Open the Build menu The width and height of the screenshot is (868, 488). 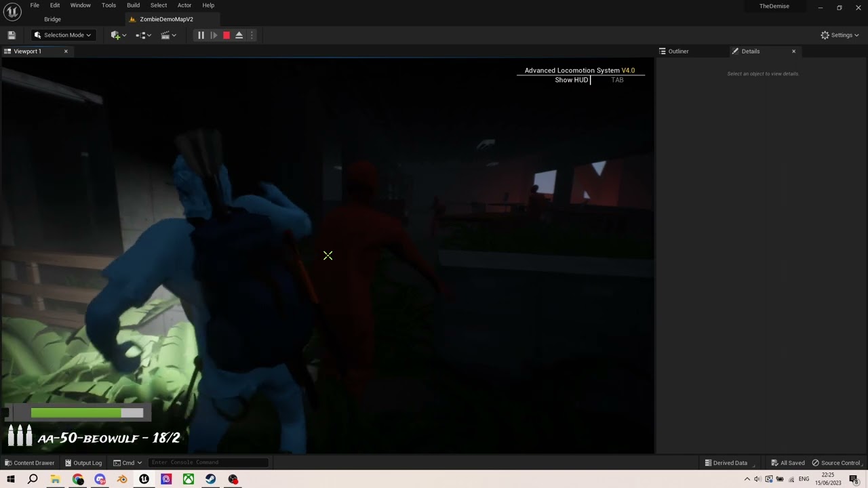point(134,5)
